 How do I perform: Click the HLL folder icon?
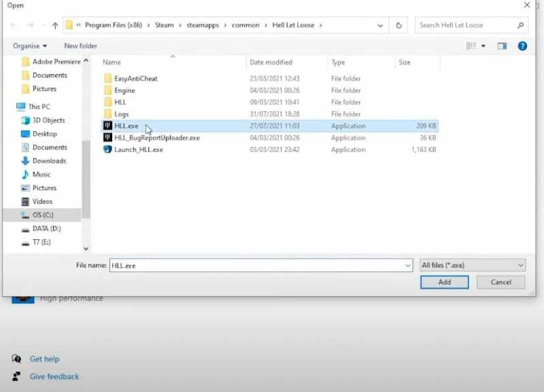pyautogui.click(x=108, y=102)
